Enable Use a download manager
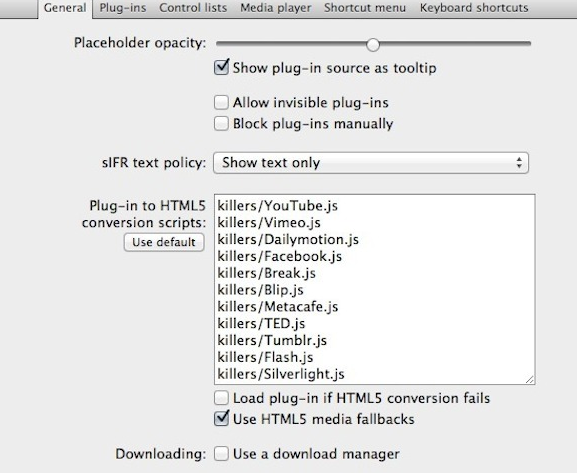This screenshot has height=473, width=577. [x=221, y=454]
